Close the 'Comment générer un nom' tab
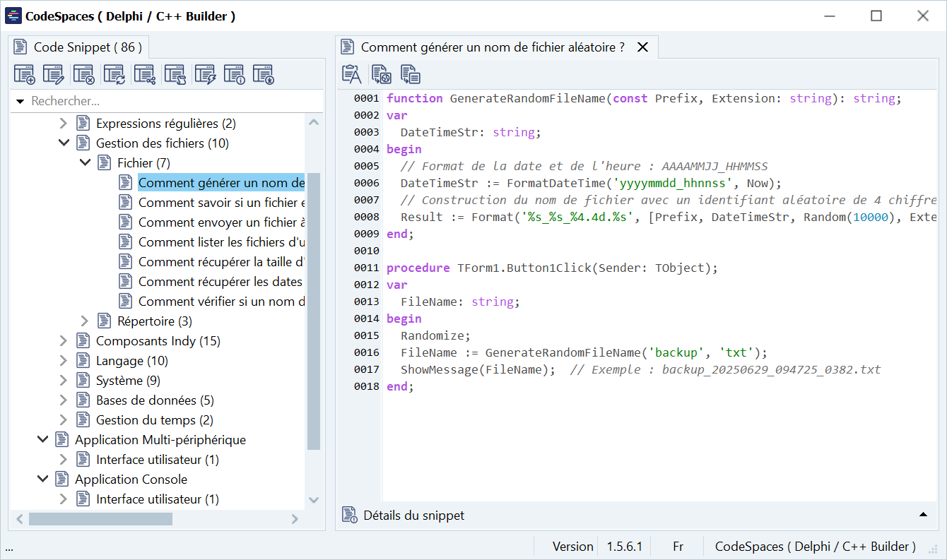 (642, 47)
